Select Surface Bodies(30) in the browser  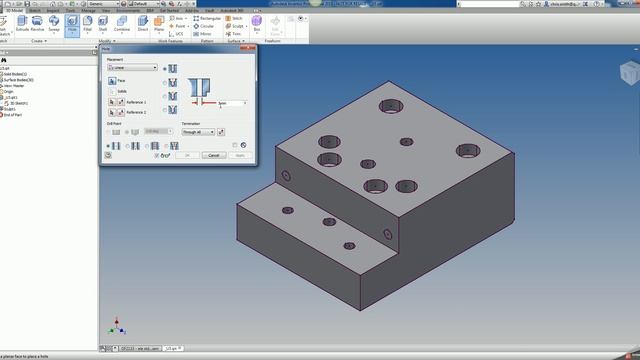click(x=18, y=80)
